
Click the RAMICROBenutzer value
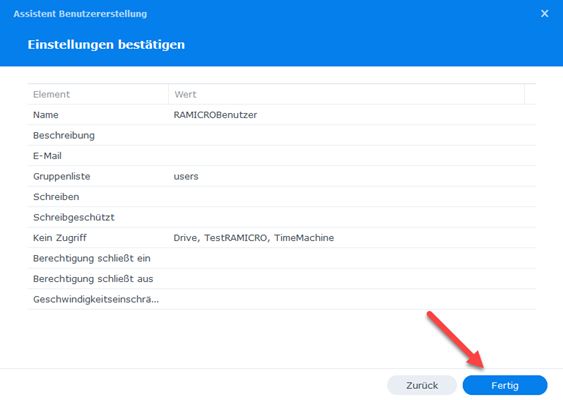tap(215, 115)
